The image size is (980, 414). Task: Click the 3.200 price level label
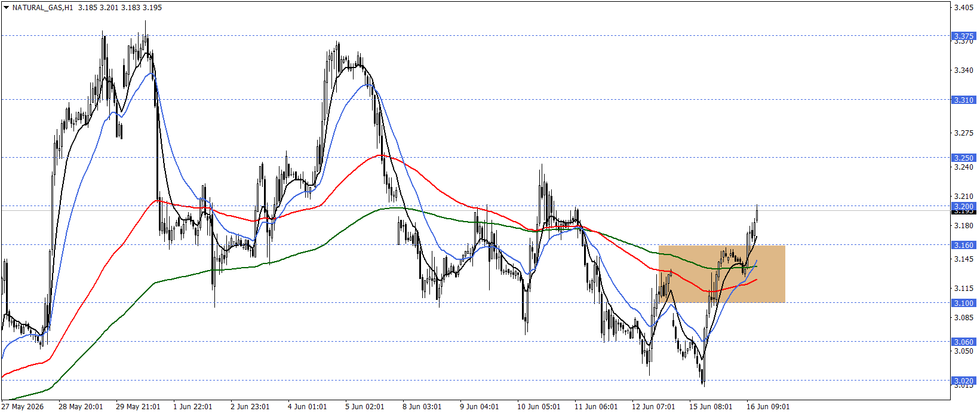point(963,206)
